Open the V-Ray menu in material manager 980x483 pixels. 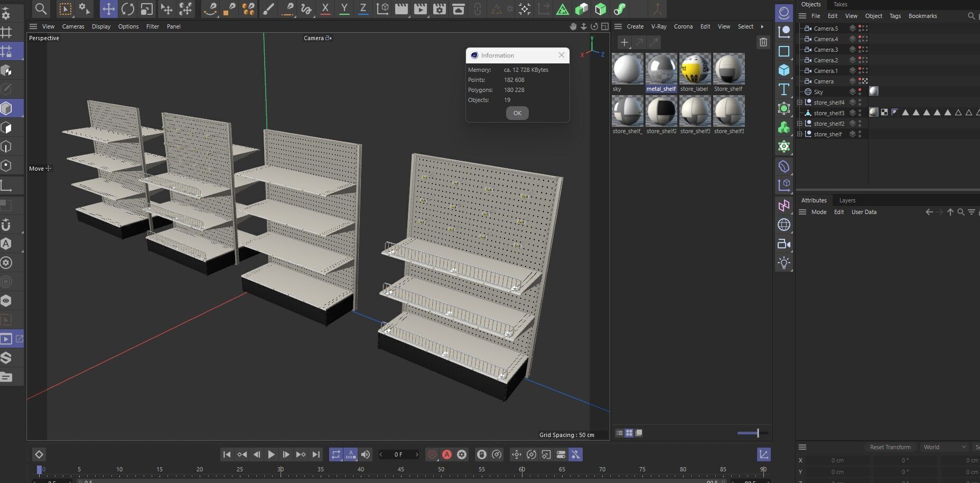pyautogui.click(x=659, y=26)
